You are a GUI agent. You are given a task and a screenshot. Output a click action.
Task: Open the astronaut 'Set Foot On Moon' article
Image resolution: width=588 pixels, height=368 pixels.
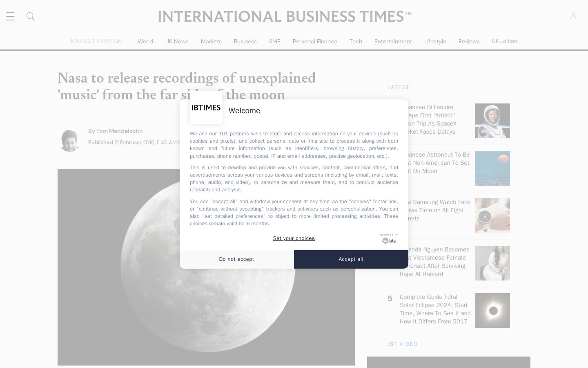pos(435,163)
